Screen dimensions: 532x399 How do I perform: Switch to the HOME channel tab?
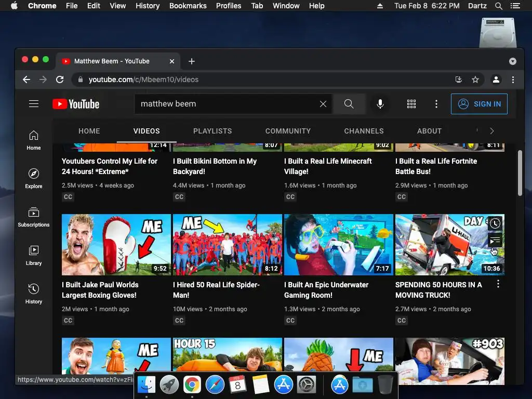point(89,131)
